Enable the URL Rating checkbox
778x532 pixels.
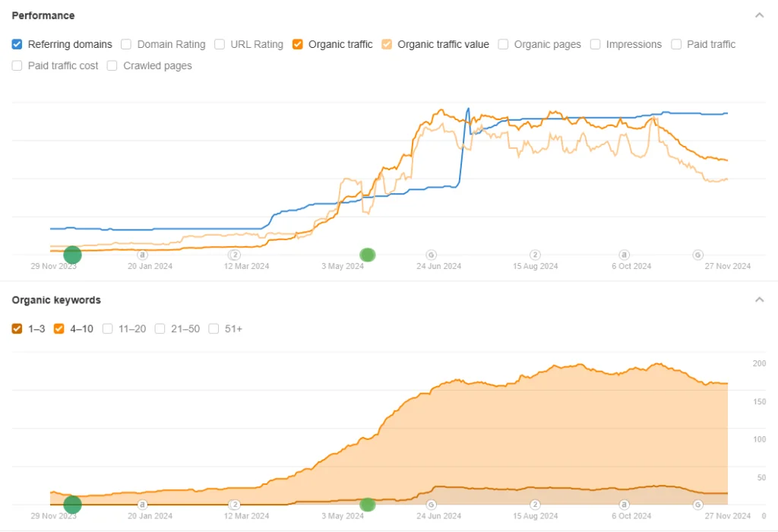point(220,44)
